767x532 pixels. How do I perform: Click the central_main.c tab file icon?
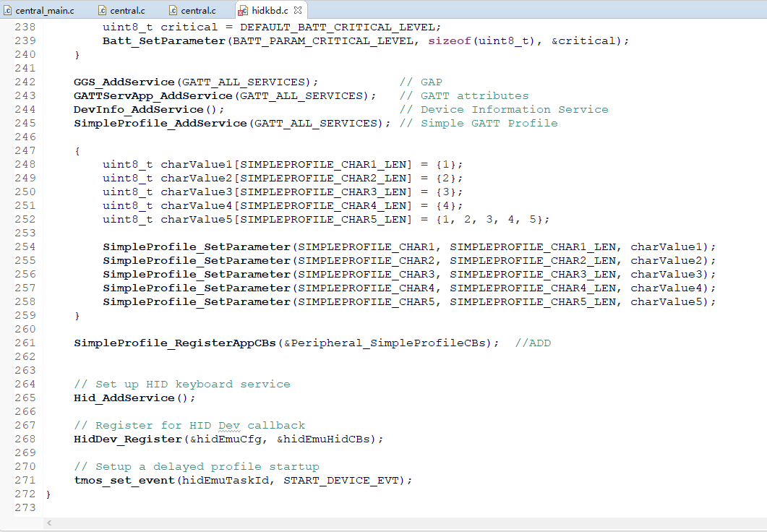(8, 11)
